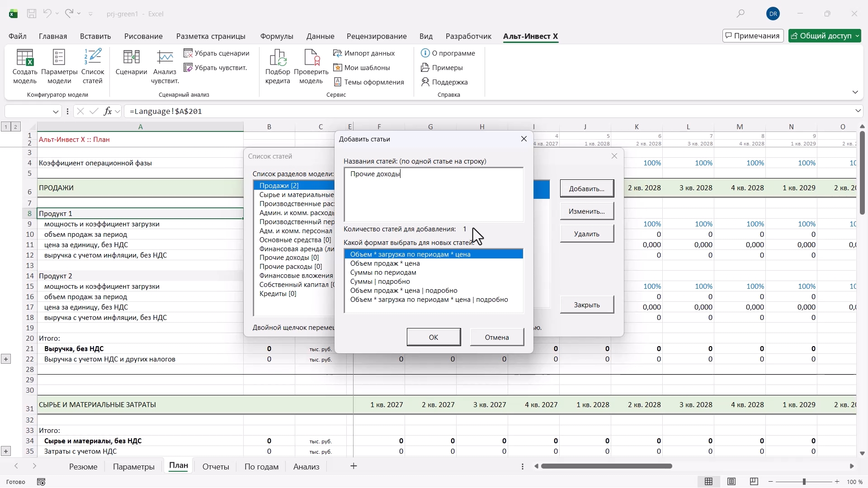Expand grouped row 35 with plus button

coord(6,451)
